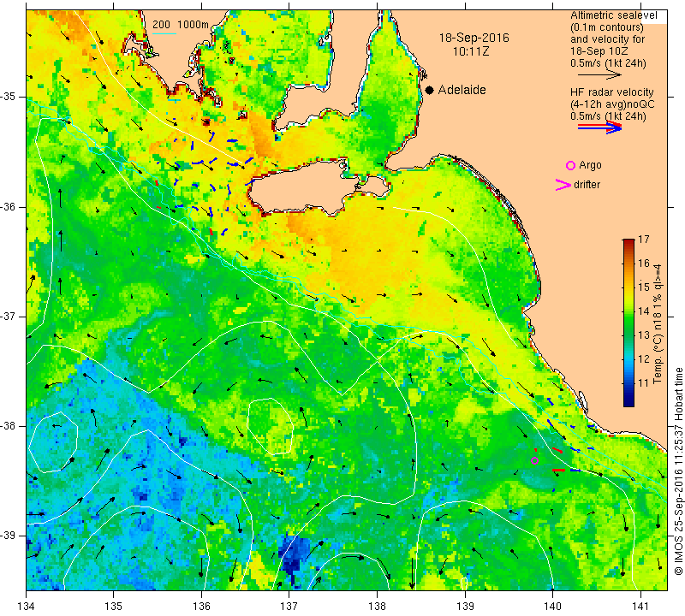
Task: Click the time label 10:11Z
Action: pos(470,51)
